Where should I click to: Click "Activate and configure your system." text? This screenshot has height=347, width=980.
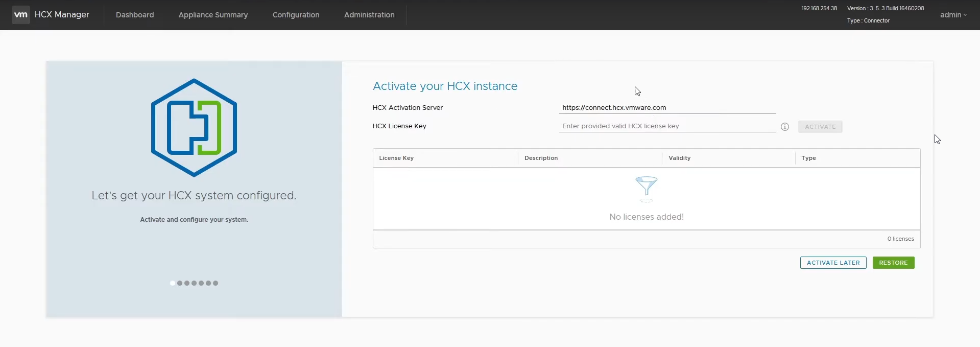194,219
